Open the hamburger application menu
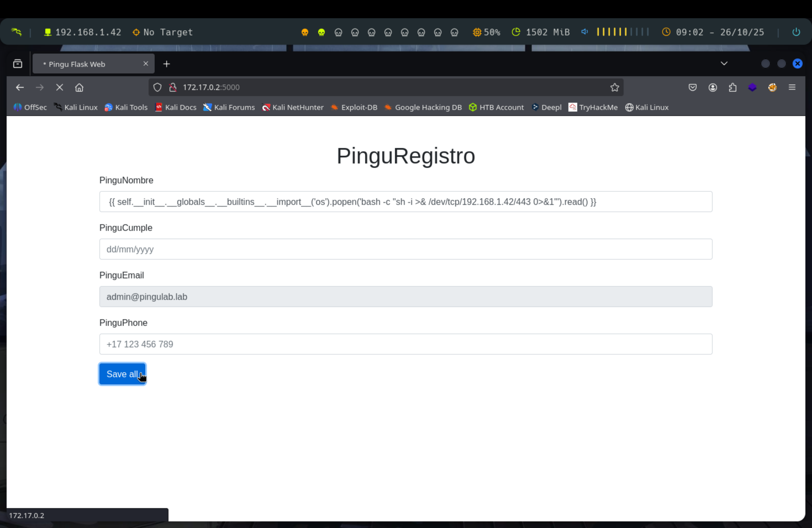812x528 pixels. pyautogui.click(x=792, y=87)
